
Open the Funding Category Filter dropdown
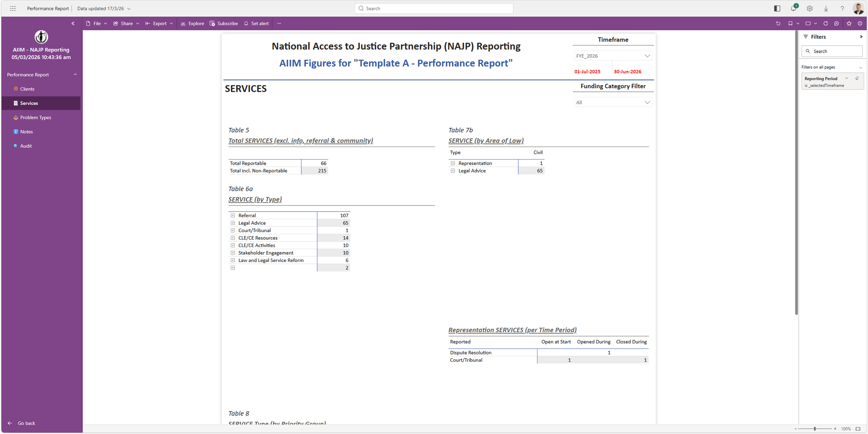coord(613,103)
